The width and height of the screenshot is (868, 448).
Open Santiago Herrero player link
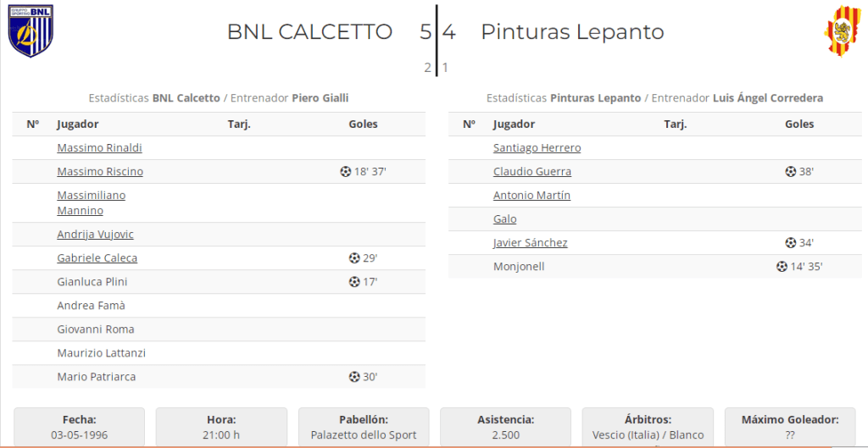(x=537, y=148)
